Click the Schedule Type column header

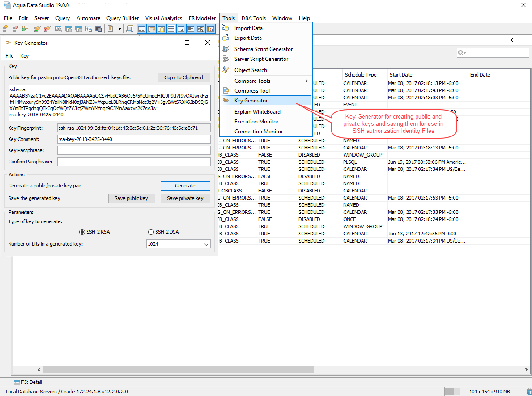tap(365, 75)
